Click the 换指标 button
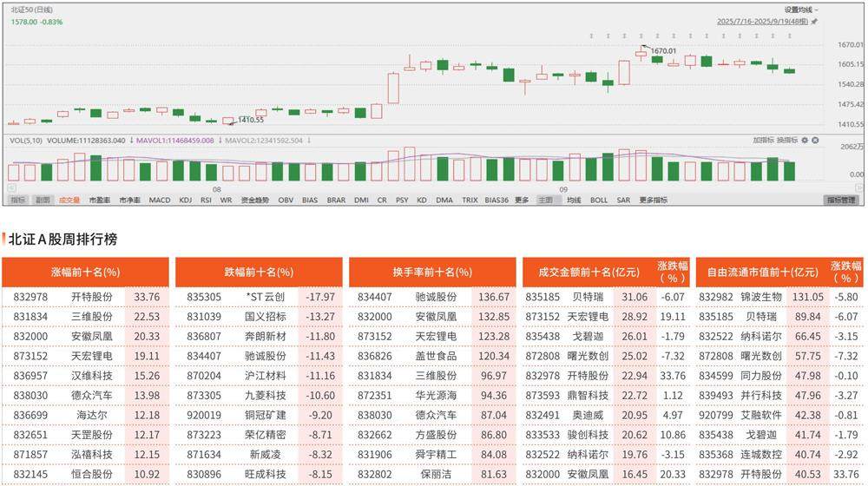The image size is (868, 486). click(x=786, y=141)
